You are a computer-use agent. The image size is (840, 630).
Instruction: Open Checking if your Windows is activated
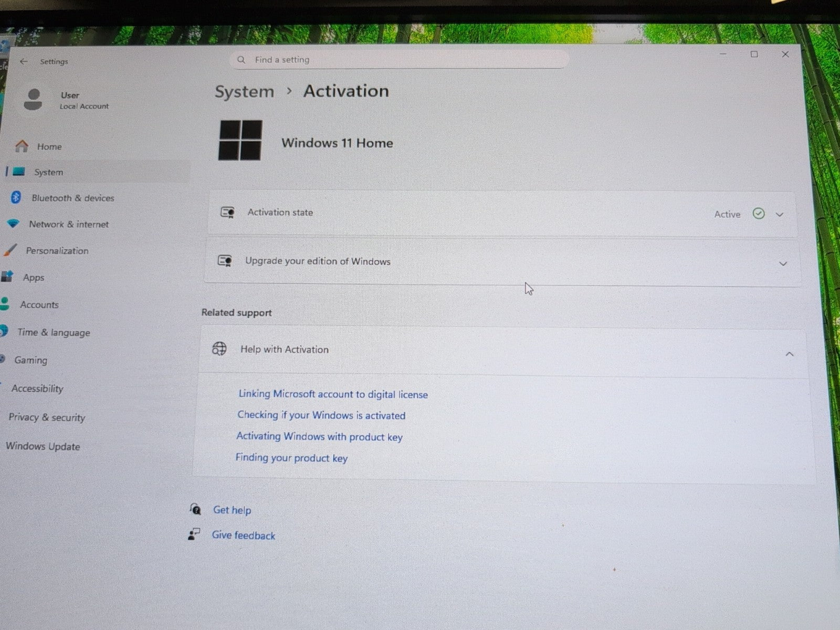321,415
